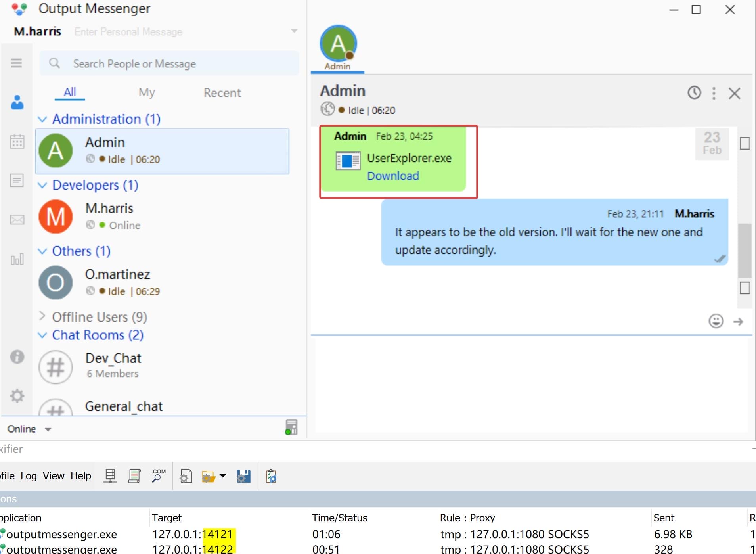Click the Admin avatar tab at top
This screenshot has width=756, height=554.
point(338,48)
